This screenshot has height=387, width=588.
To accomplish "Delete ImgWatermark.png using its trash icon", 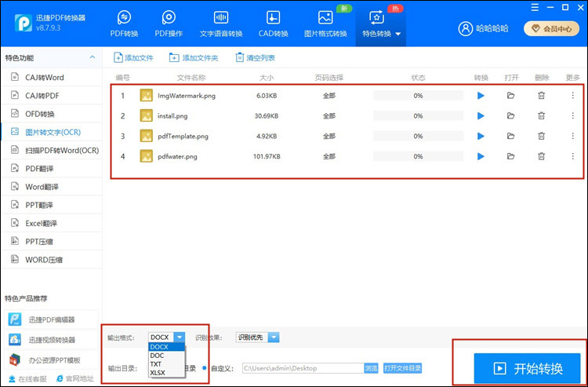I will click(x=542, y=96).
